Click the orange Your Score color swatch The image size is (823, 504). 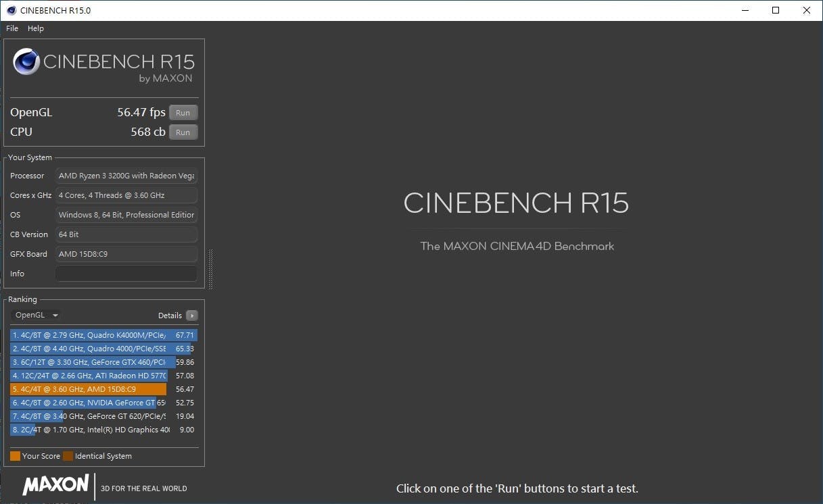pos(15,456)
